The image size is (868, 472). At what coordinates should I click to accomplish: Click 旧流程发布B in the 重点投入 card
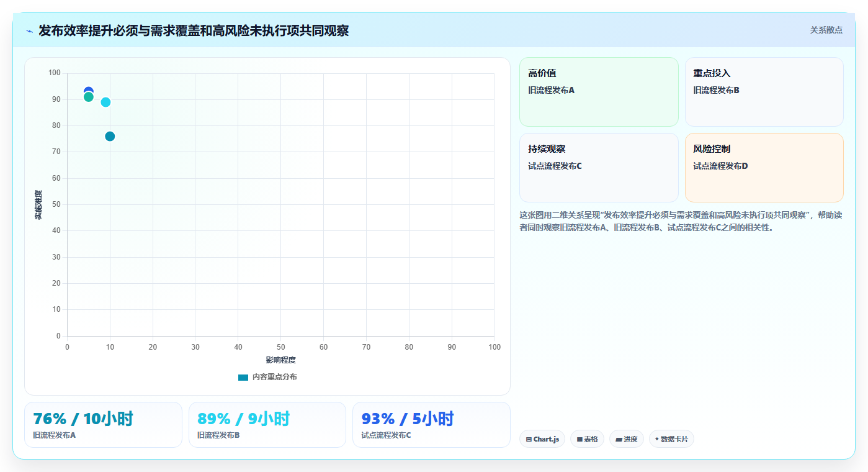(x=717, y=90)
